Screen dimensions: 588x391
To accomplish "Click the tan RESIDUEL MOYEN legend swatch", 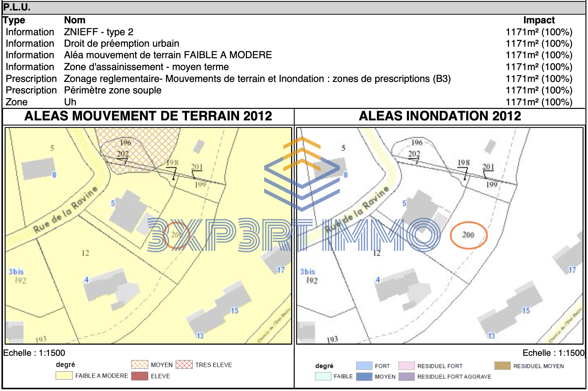I will point(502,366).
